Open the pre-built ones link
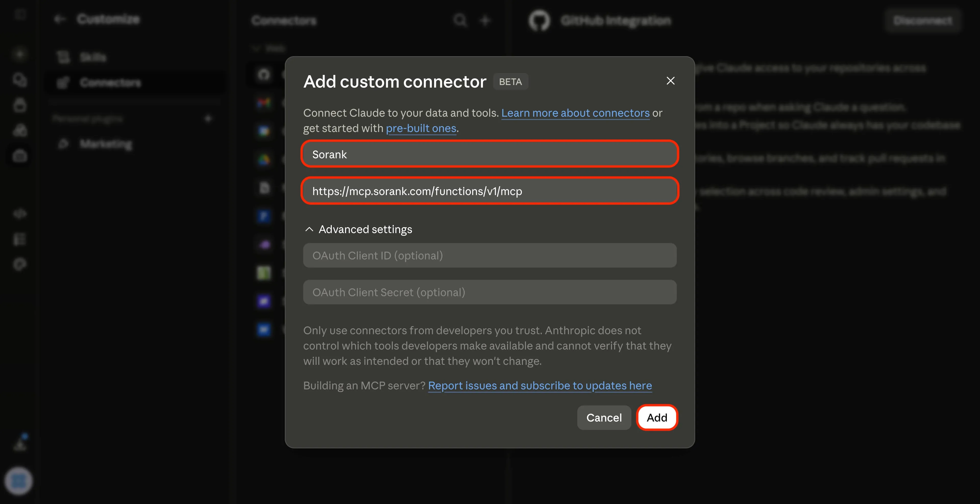Screen dimensions: 980x504 coord(421,128)
